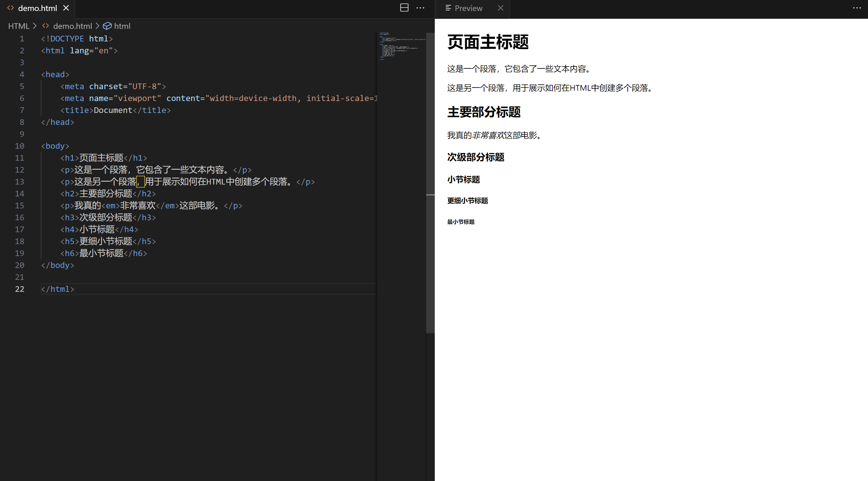868x481 pixels.
Task: Close the demo.html editor tab
Action: click(x=66, y=8)
